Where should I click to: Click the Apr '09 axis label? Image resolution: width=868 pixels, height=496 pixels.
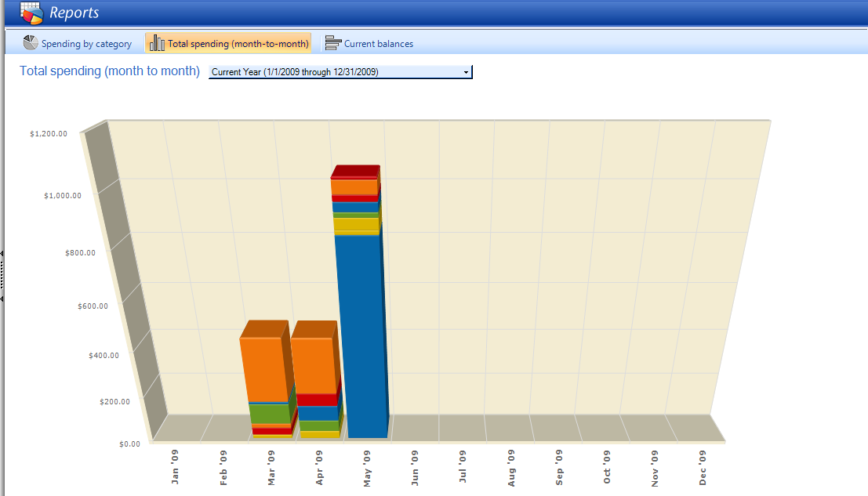click(319, 468)
